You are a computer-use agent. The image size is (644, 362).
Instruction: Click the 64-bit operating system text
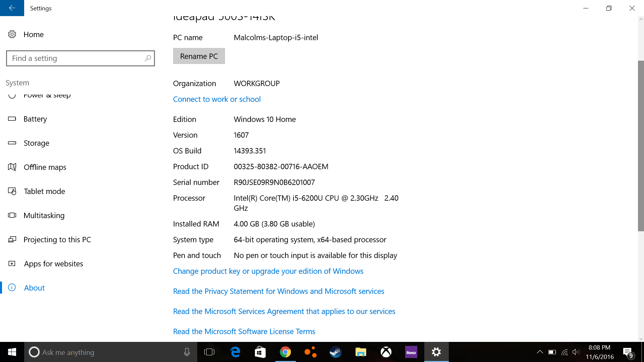click(310, 240)
